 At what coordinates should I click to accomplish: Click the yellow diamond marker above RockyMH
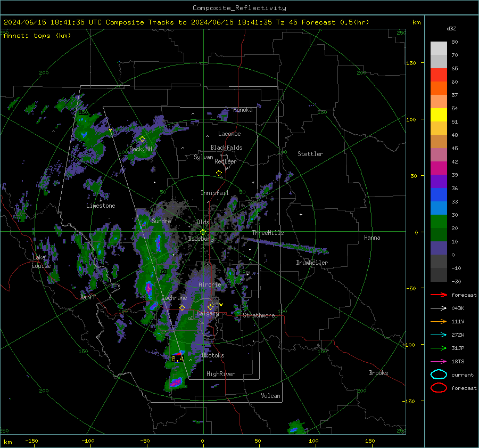coord(142,139)
